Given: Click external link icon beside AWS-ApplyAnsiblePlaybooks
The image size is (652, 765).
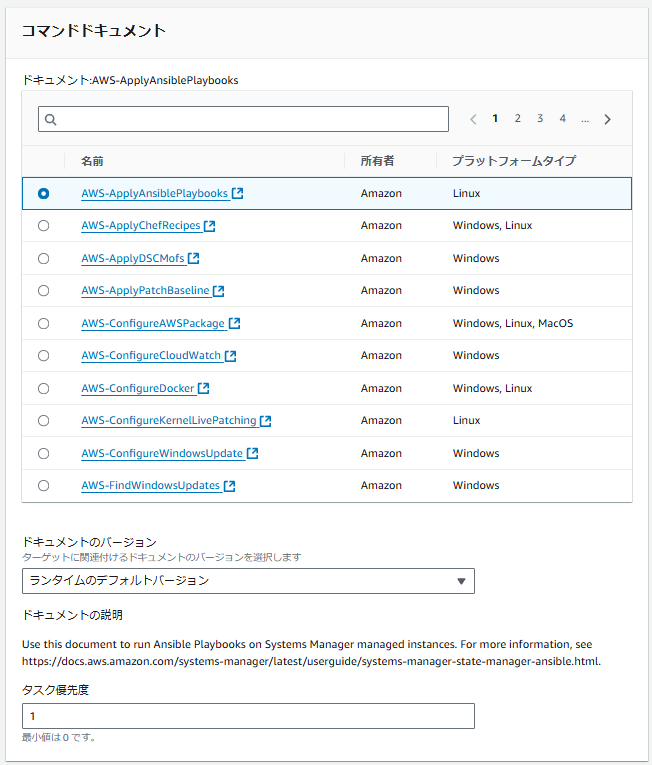Looking at the screenshot, I should 238,193.
